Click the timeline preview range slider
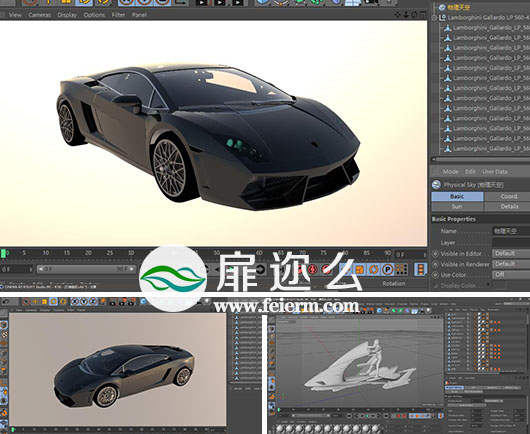The height and width of the screenshot is (434, 530). point(86,269)
